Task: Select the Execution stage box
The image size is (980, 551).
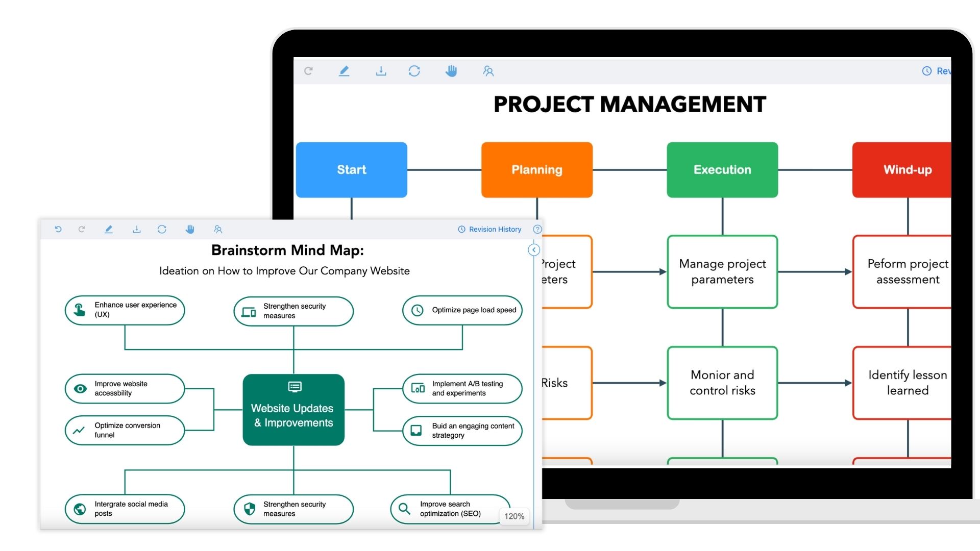Action: click(722, 170)
